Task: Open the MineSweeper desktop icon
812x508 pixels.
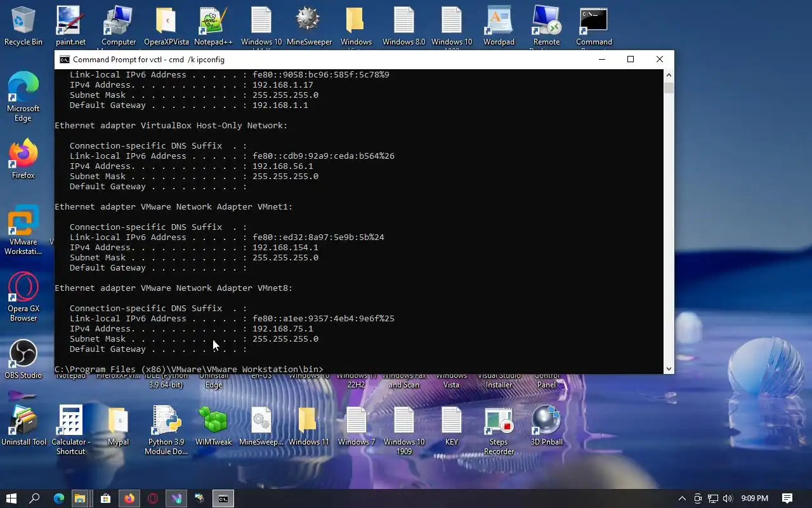Action: point(309,25)
